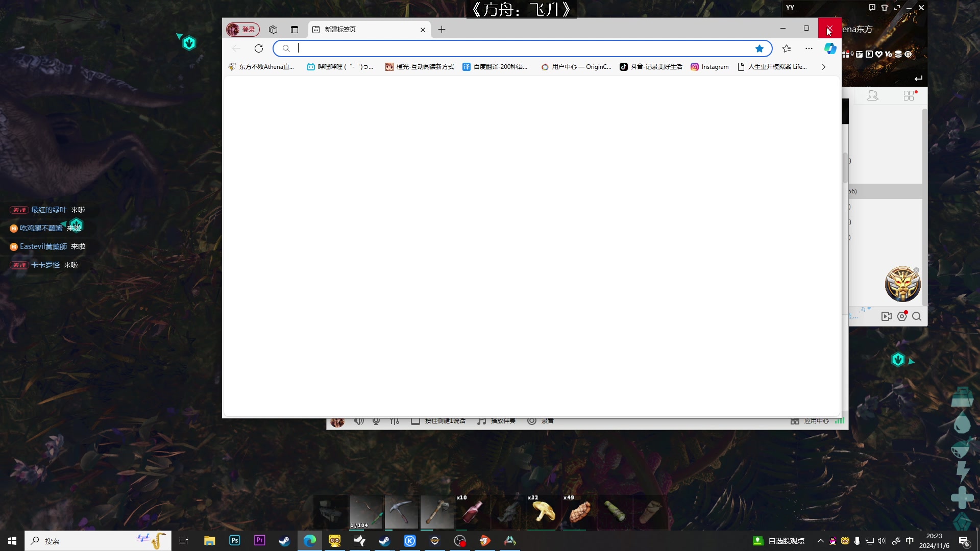This screenshot has height=551, width=980.
Task: Expand the bookmarks overflow chevron
Action: point(823,67)
